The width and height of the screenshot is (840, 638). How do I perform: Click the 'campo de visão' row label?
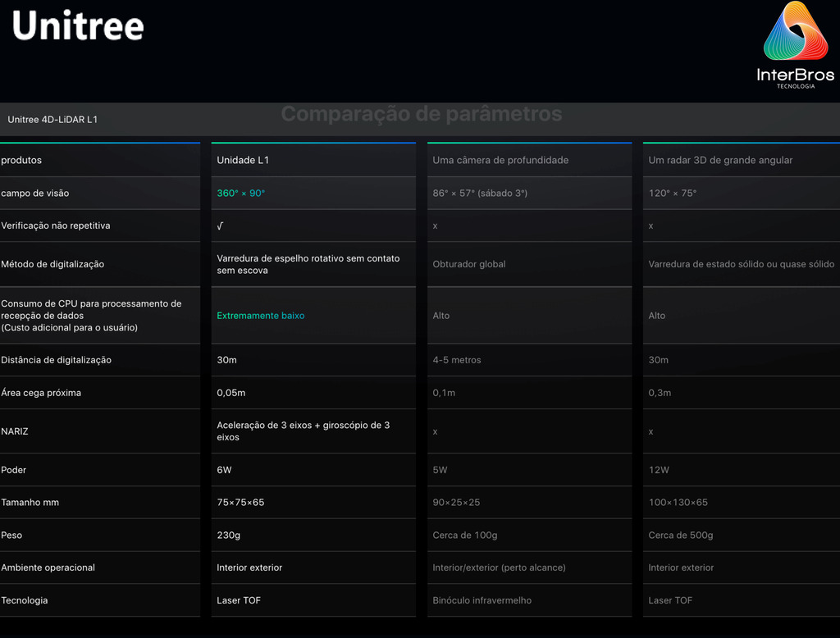34,193
